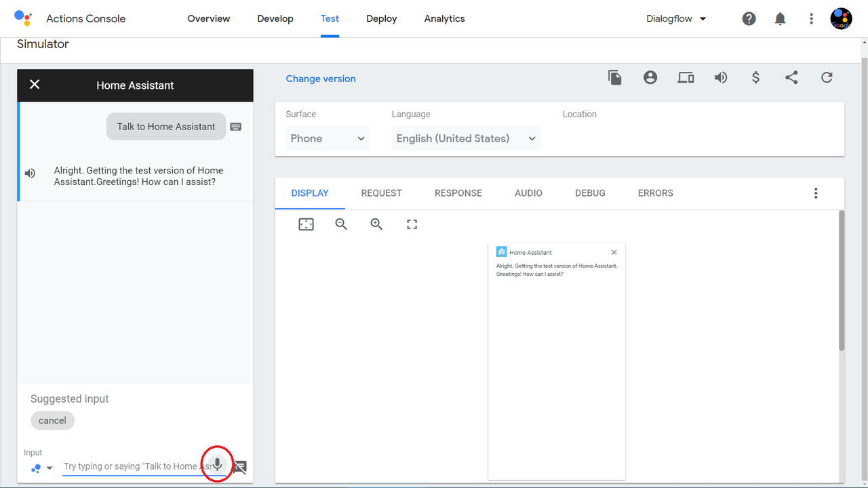
Task: Click the Home Assistant icon in the preview
Action: tap(501, 251)
